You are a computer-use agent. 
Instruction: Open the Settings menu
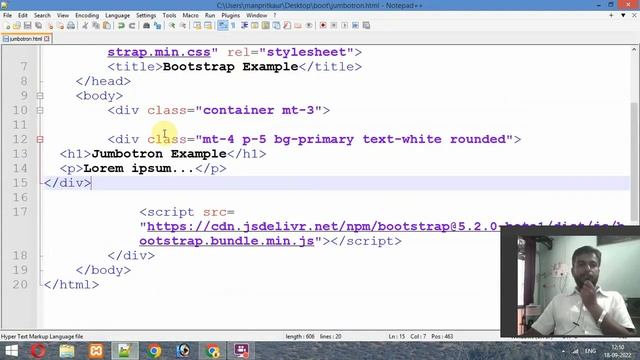[146, 15]
